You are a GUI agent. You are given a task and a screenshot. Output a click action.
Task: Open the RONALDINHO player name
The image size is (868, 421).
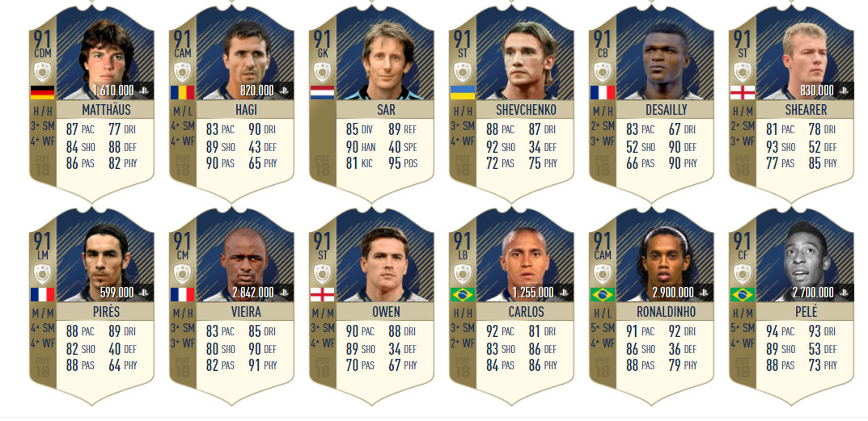tap(666, 311)
